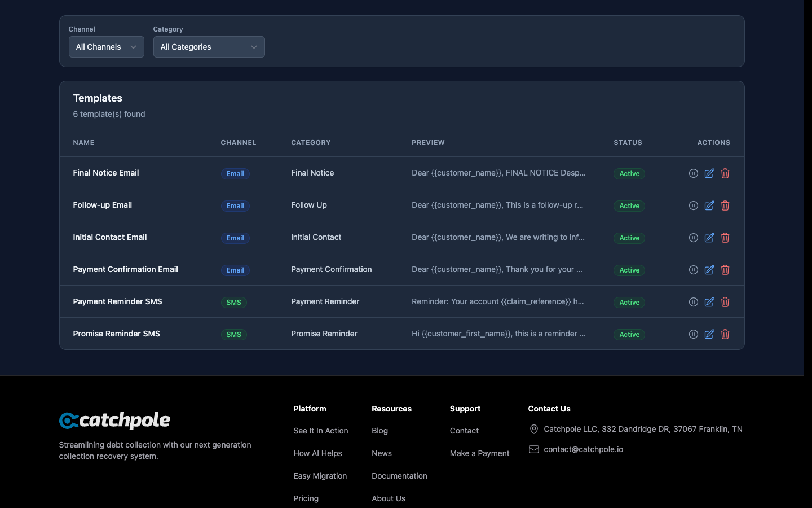Click the Catchpole logo in the footer
The height and width of the screenshot is (508, 812).
pos(114,421)
